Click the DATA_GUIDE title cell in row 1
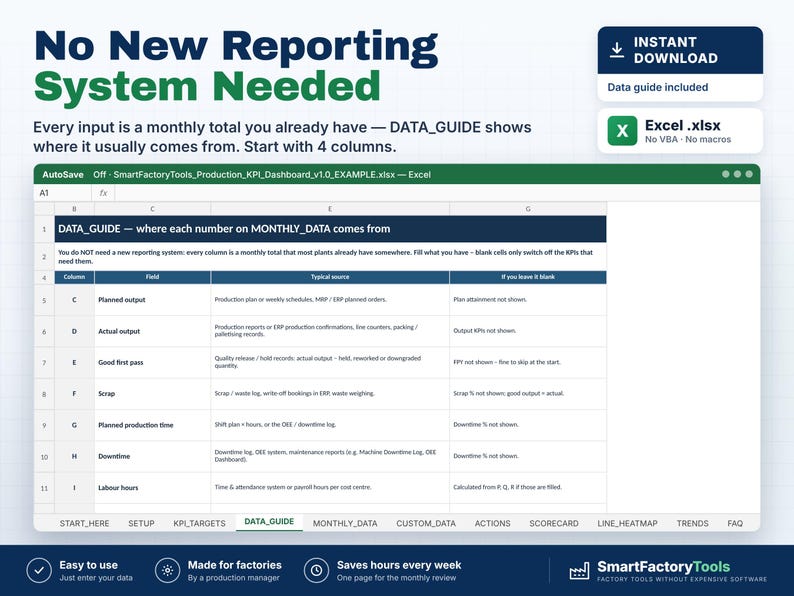794x596 pixels. pos(330,229)
